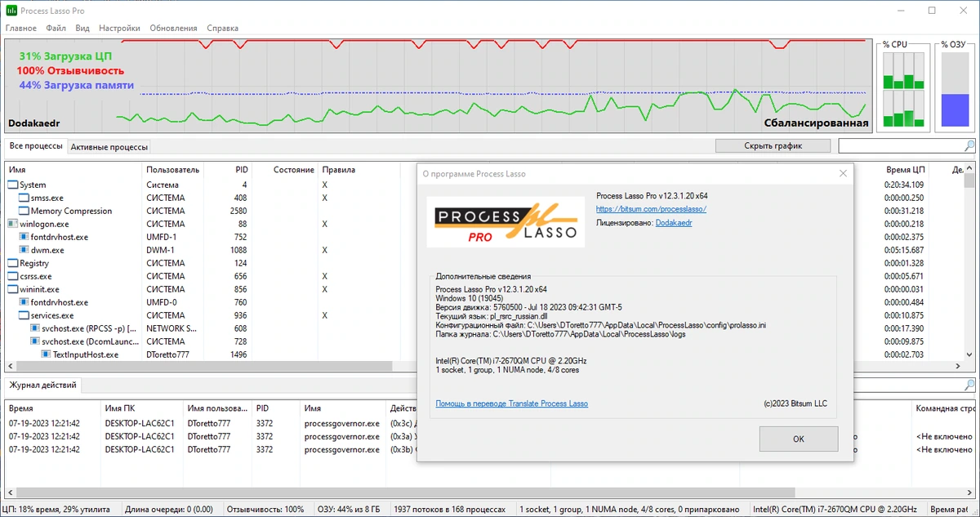Image resolution: width=980 pixels, height=517 pixels.
Task: Open the Справка menu
Action: pyautogui.click(x=223, y=28)
